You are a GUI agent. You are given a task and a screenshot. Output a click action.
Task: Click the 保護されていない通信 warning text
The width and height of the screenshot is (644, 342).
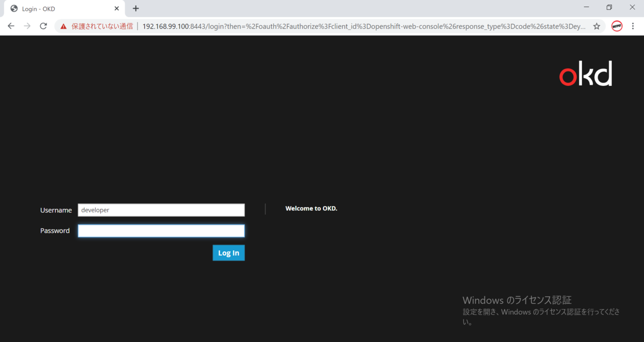[102, 26]
